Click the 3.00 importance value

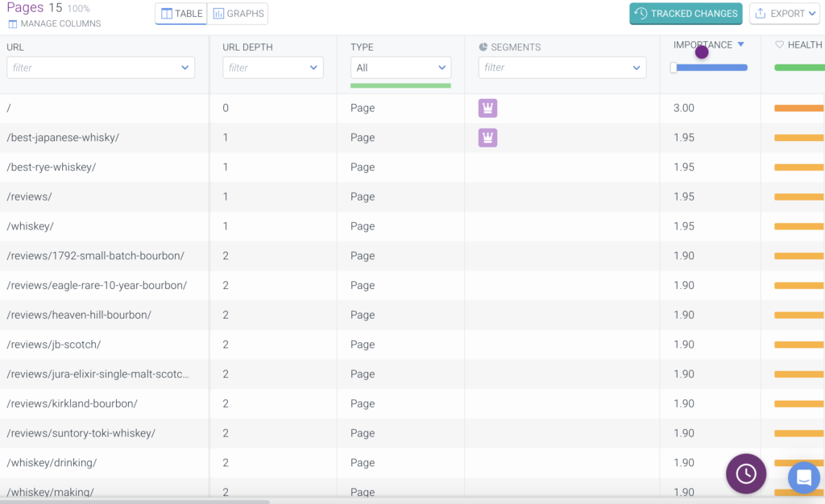(684, 108)
